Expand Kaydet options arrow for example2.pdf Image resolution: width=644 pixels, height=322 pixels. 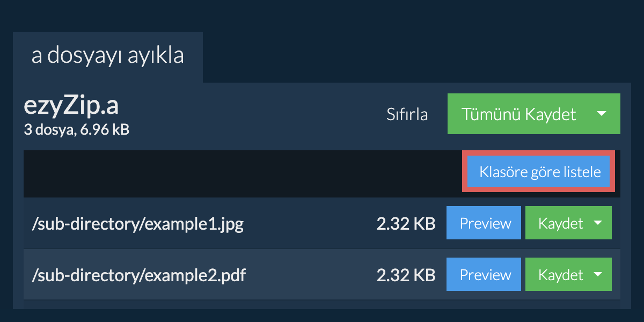598,275
